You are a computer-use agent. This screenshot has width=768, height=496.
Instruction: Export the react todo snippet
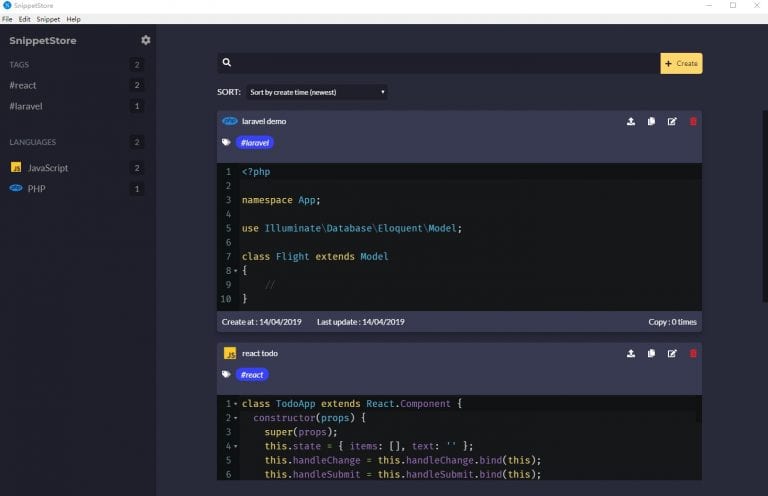tap(631, 354)
